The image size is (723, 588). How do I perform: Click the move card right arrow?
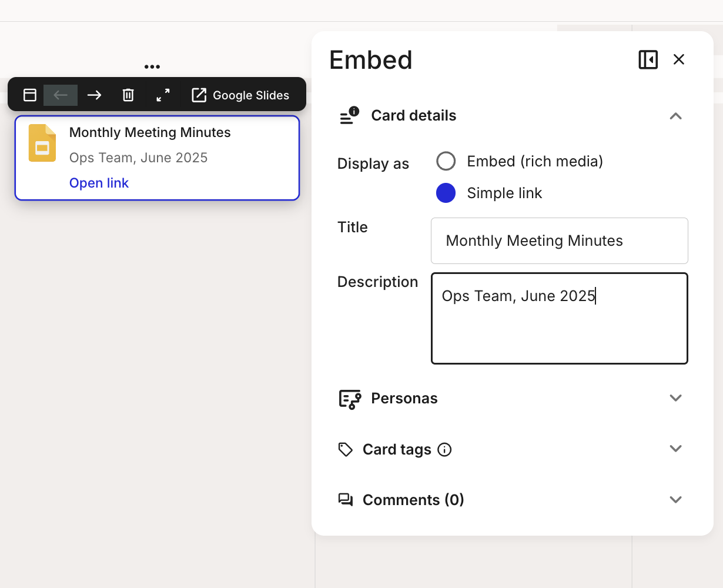(x=94, y=95)
